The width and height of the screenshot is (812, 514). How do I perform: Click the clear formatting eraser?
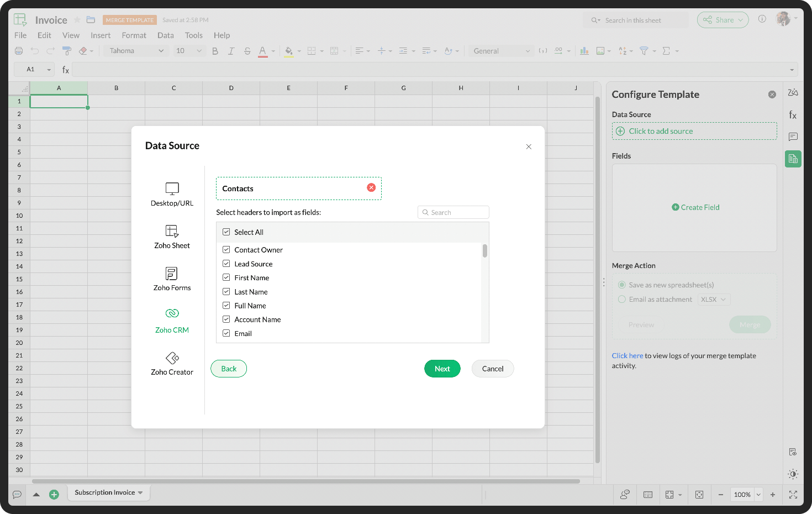tap(83, 51)
